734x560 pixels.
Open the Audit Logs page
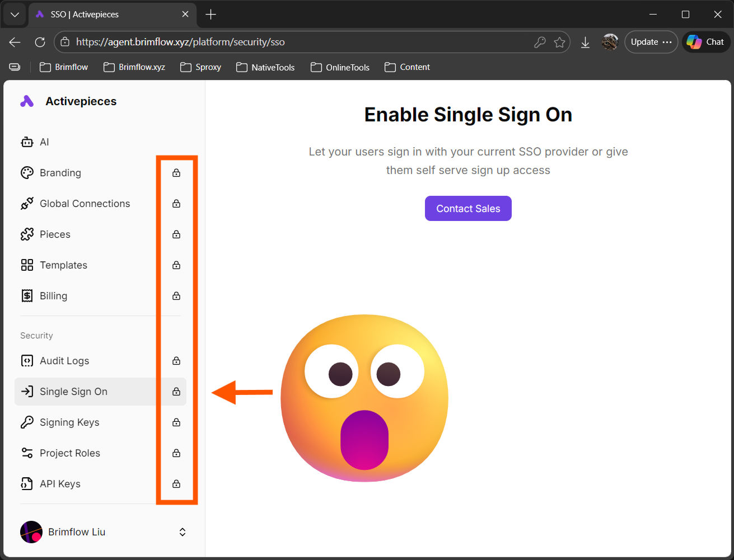pos(64,361)
